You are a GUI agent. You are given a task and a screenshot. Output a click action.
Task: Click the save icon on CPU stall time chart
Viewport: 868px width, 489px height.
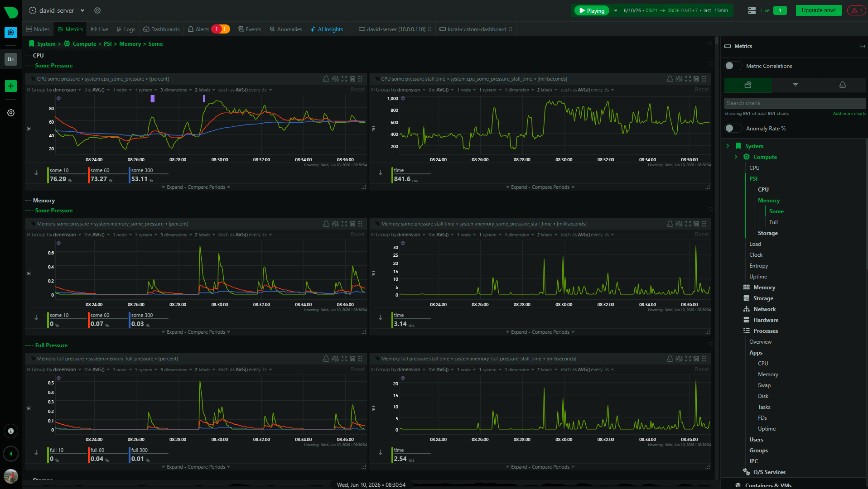696,79
